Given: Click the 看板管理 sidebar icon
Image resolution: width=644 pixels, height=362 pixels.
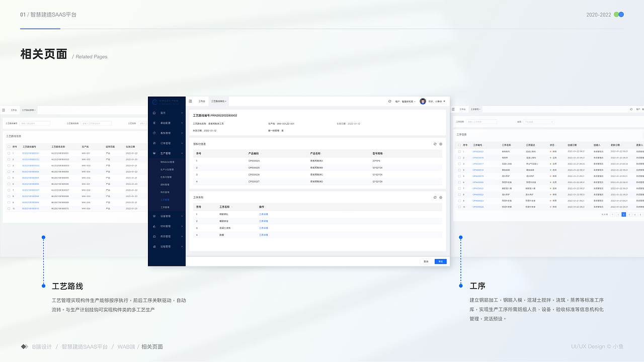Looking at the screenshot, I should coord(154,133).
